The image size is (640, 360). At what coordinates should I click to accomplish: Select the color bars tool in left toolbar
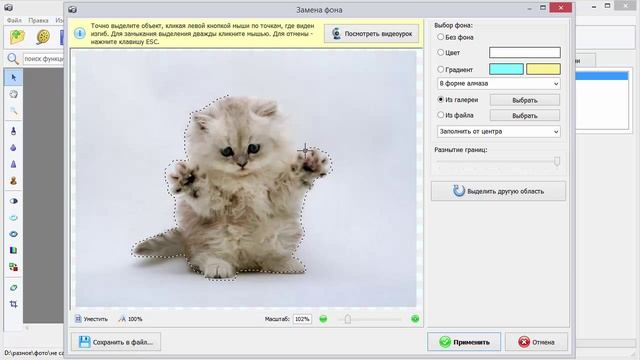point(13,250)
